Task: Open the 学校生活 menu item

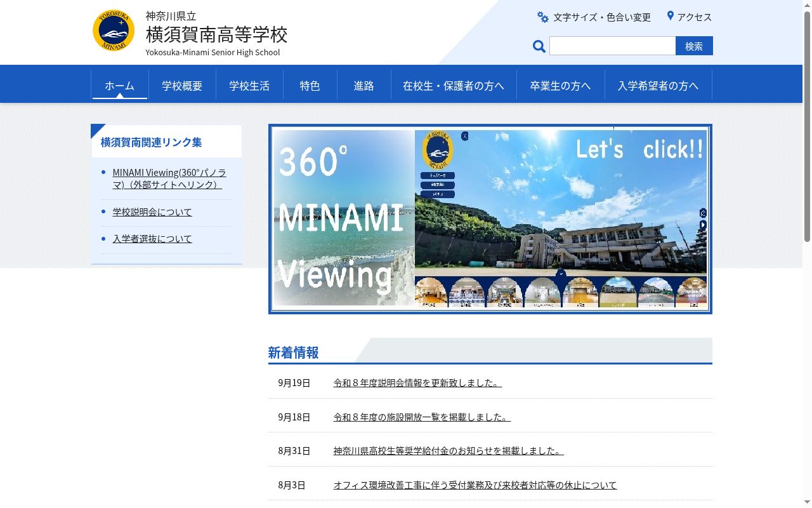Action: click(249, 85)
